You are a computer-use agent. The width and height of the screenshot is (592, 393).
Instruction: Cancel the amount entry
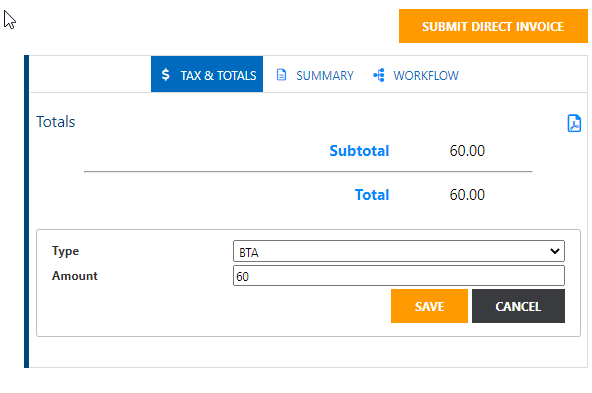518,306
